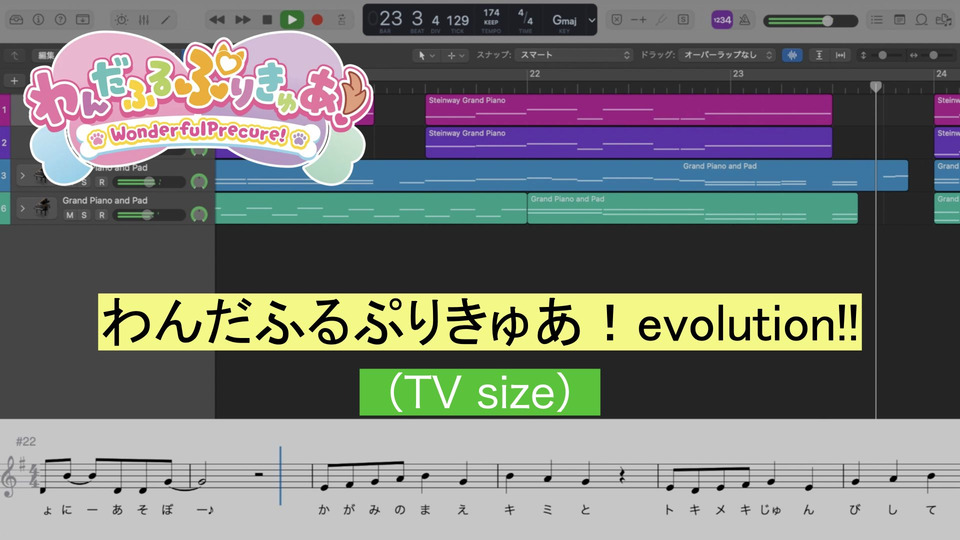The height and width of the screenshot is (540, 960).
Task: Click the 4/4 time signature display
Action: pos(525,17)
